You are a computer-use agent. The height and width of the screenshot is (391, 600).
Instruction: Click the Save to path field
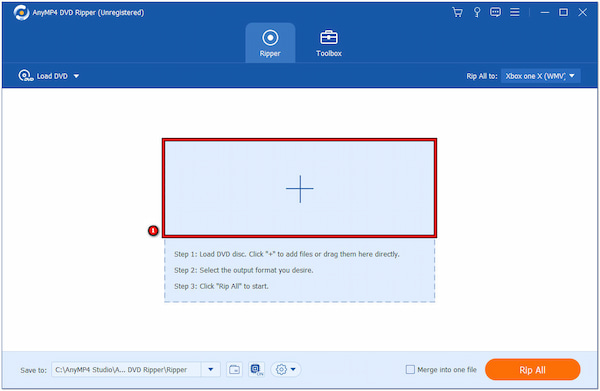point(126,370)
